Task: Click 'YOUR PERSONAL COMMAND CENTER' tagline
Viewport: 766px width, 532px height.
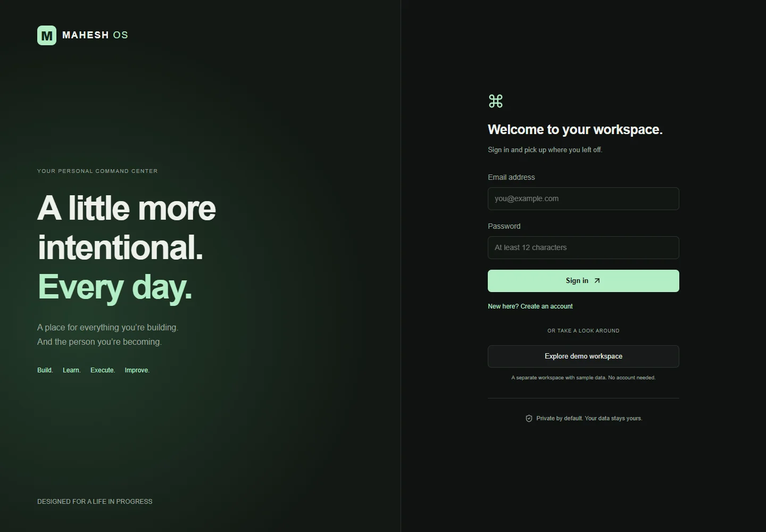Action: click(97, 171)
